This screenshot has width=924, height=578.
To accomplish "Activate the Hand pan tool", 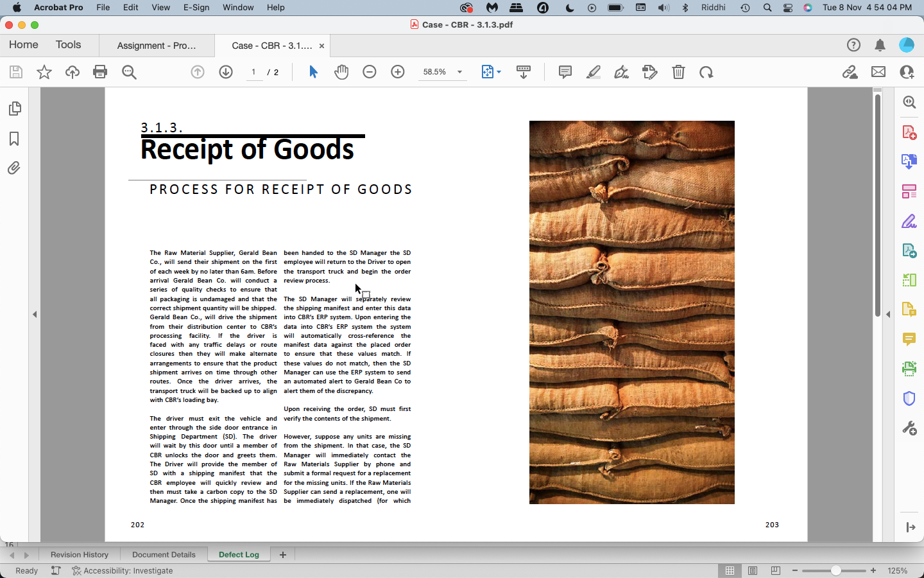I will point(341,72).
